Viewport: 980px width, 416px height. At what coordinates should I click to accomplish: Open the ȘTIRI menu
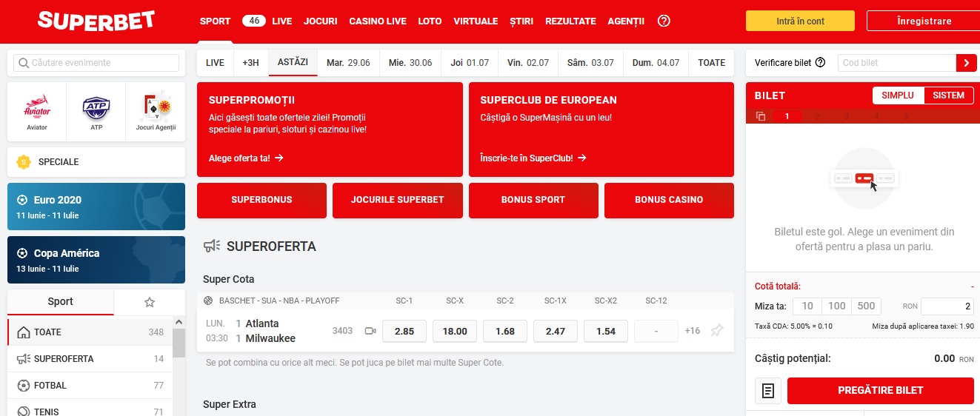(521, 21)
